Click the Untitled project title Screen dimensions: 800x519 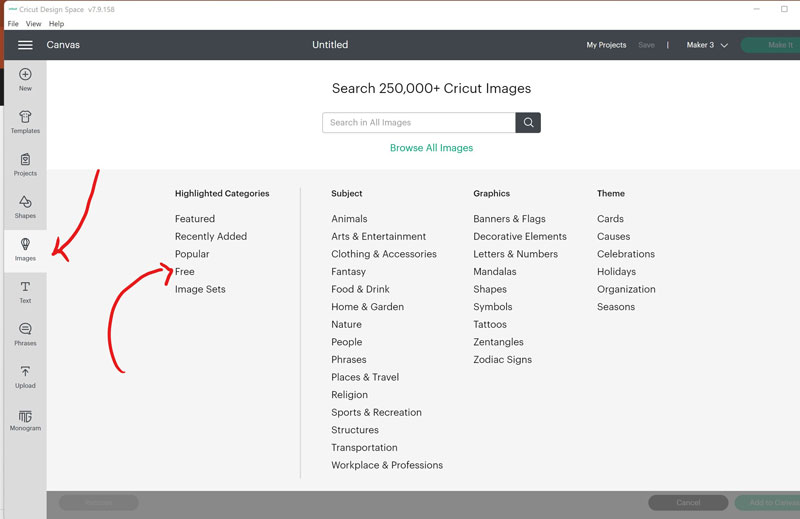[x=330, y=45]
